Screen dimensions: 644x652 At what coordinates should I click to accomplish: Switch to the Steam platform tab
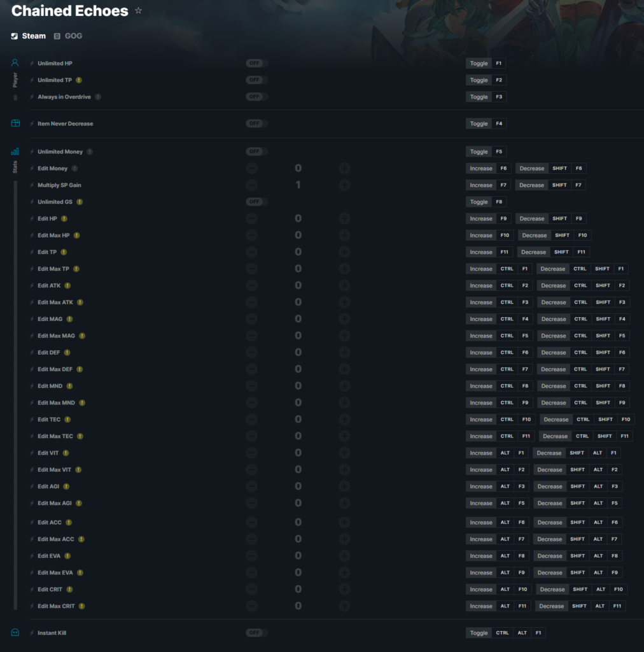click(x=29, y=36)
